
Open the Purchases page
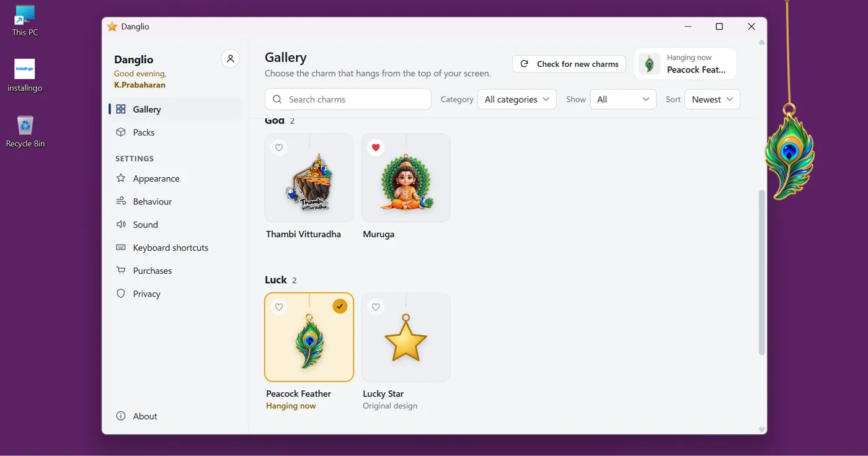[175, 270]
